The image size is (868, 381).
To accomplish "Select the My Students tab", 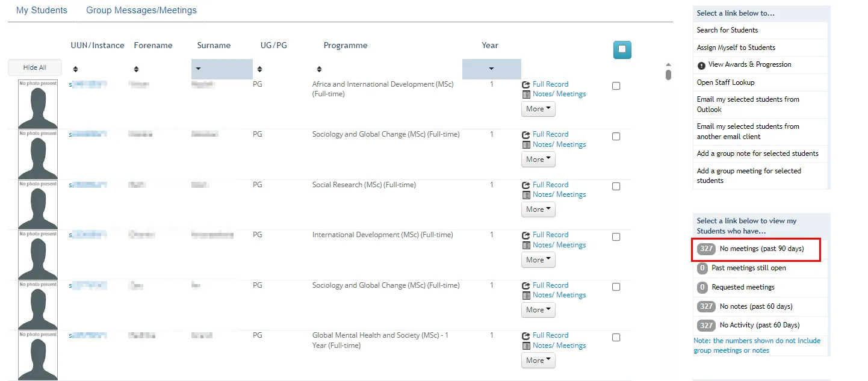I will 42,10.
